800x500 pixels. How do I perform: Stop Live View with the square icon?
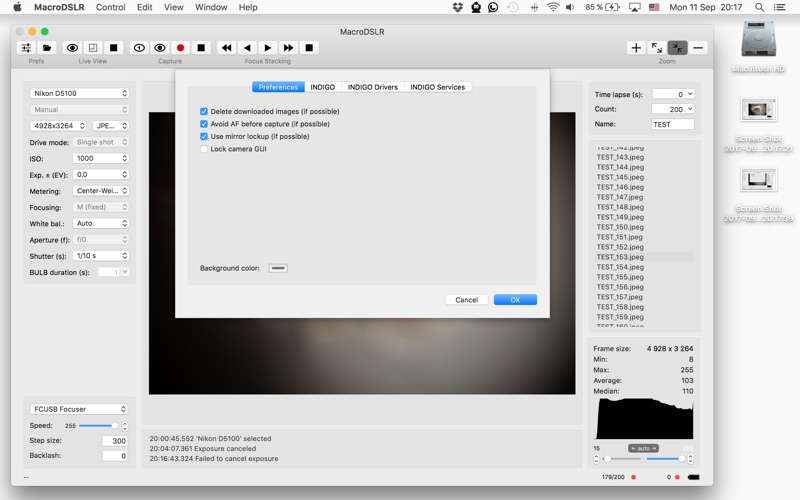pos(114,48)
